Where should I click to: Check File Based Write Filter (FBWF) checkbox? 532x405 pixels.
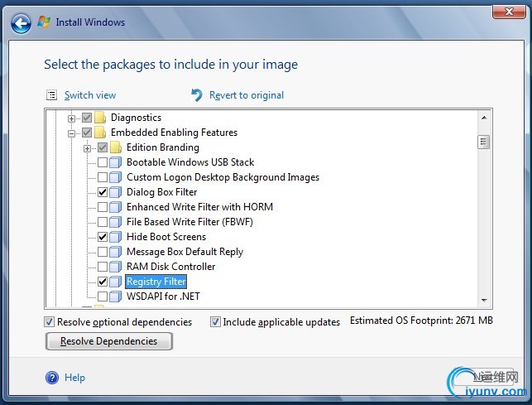click(x=103, y=222)
